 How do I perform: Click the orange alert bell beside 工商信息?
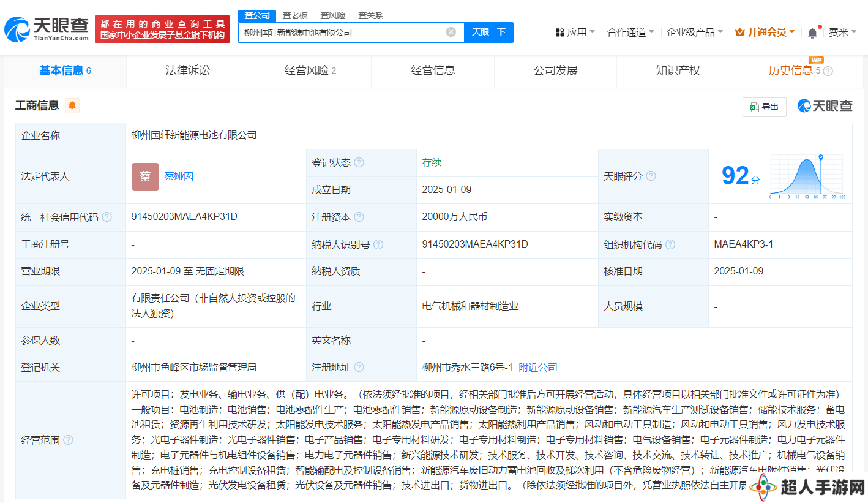point(72,105)
